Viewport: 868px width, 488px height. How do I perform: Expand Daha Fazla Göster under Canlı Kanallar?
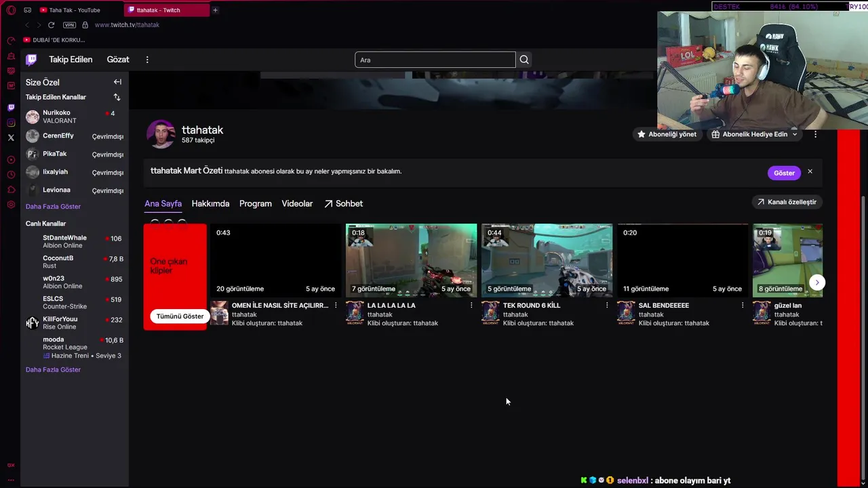[x=53, y=369]
